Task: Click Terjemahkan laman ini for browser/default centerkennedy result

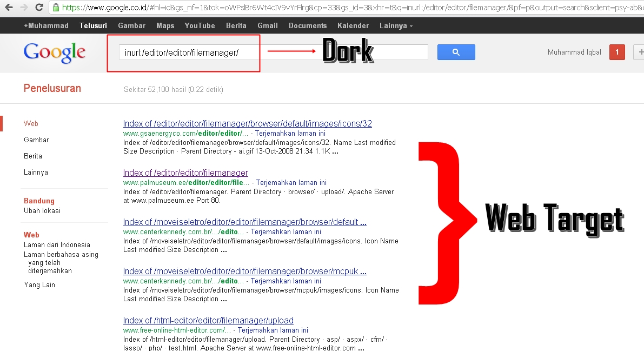Action: point(286,232)
